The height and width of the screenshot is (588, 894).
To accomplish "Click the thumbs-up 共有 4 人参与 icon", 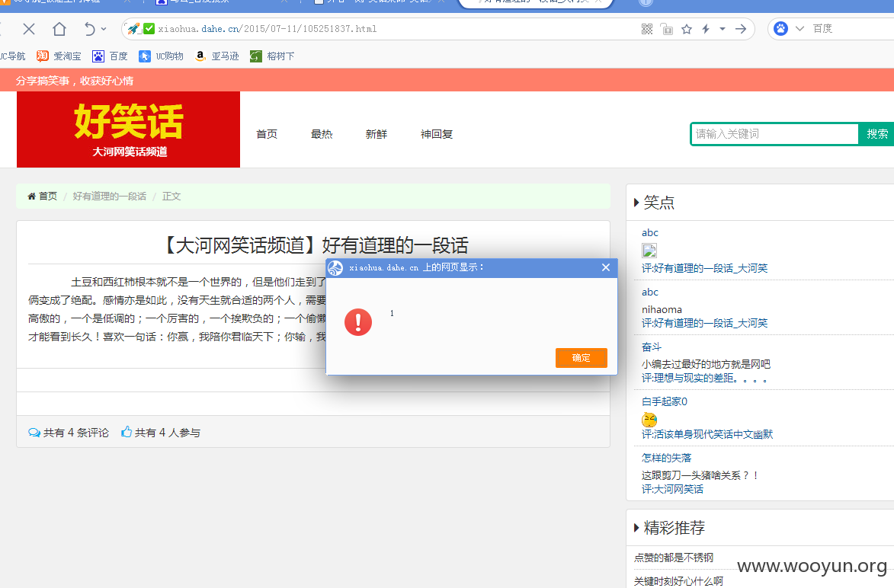I will 127,432.
